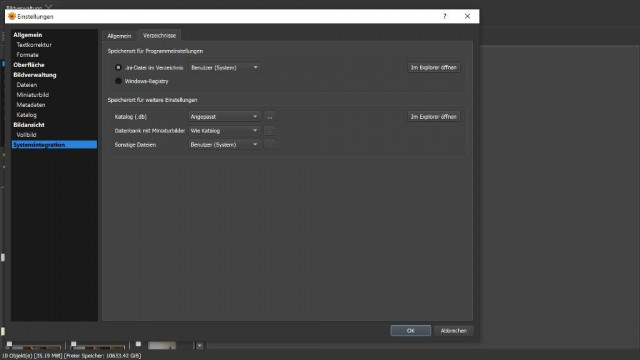640x360 pixels.
Task: Click the Abbrechen button
Action: pyautogui.click(x=453, y=331)
